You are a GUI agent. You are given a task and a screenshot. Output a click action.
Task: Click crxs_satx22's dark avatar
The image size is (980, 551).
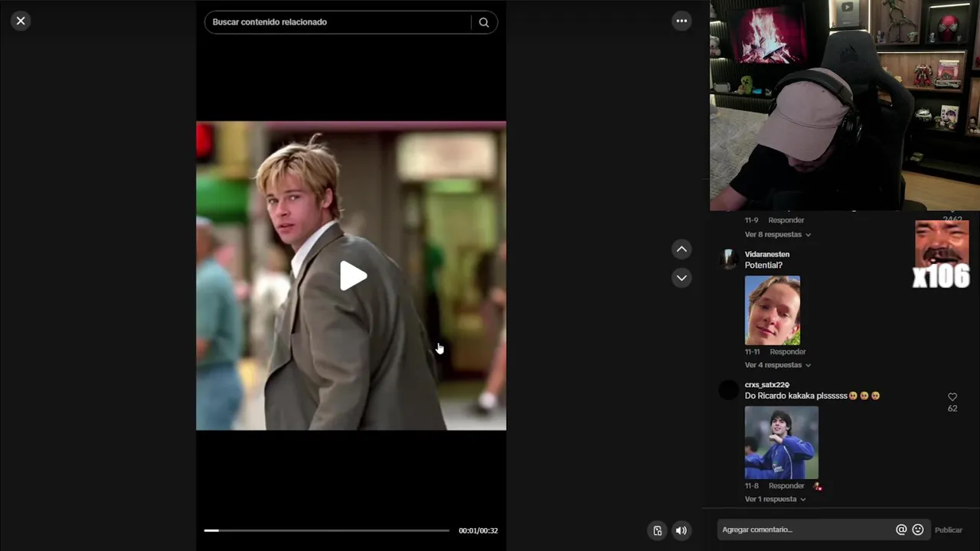coord(729,390)
